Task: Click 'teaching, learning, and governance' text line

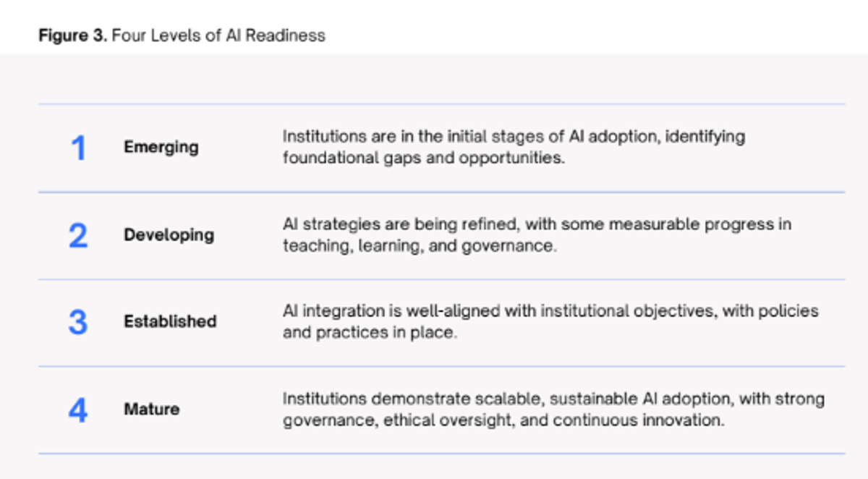Action: 420,246
